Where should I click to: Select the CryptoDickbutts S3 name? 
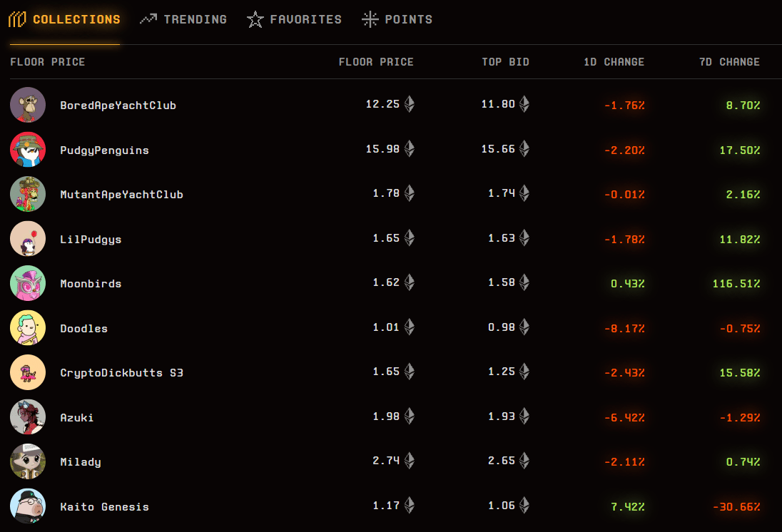(122, 373)
